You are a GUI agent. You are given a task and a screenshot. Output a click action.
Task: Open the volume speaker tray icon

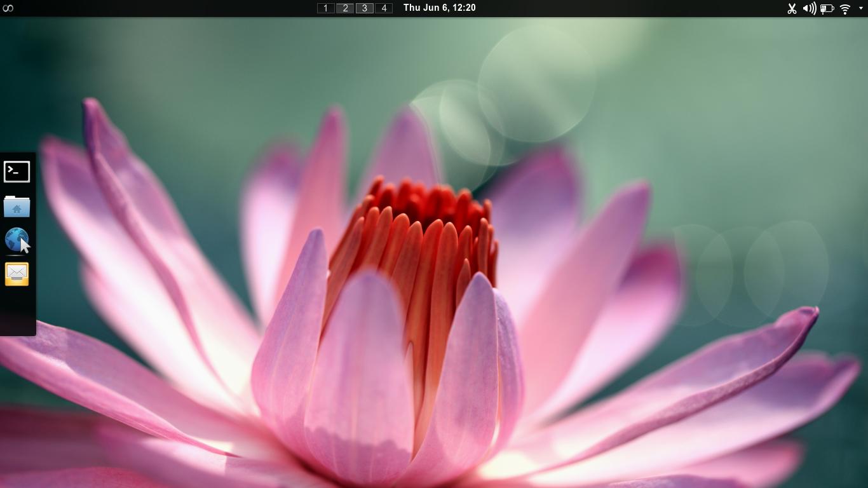(x=809, y=8)
